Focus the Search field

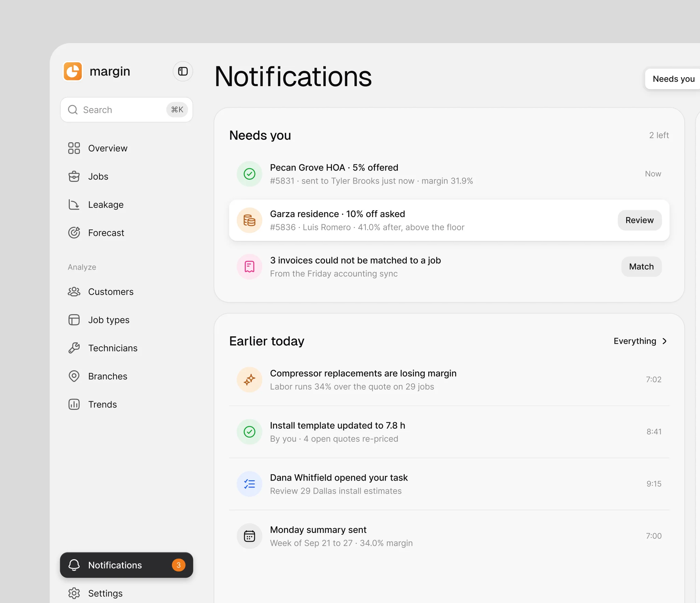tap(126, 110)
